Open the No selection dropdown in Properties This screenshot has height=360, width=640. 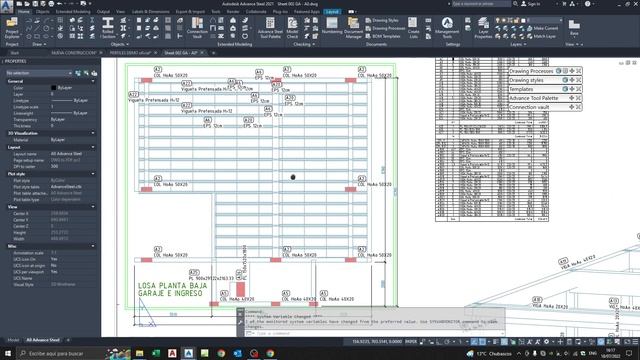tap(39, 73)
